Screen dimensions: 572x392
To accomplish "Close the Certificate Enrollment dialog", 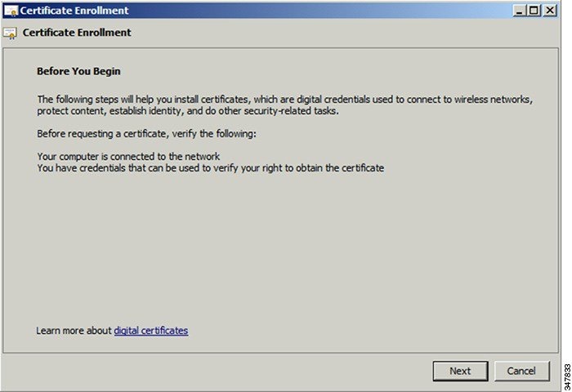I will point(549,11).
